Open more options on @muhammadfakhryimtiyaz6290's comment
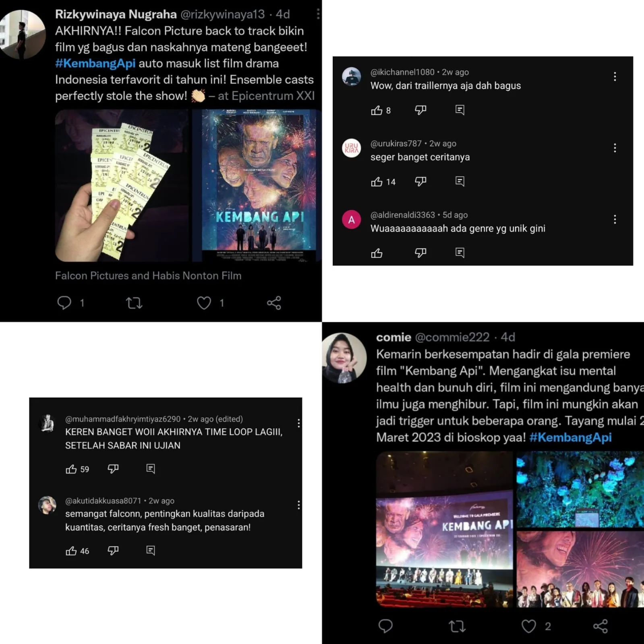The height and width of the screenshot is (644, 644). coord(298,423)
